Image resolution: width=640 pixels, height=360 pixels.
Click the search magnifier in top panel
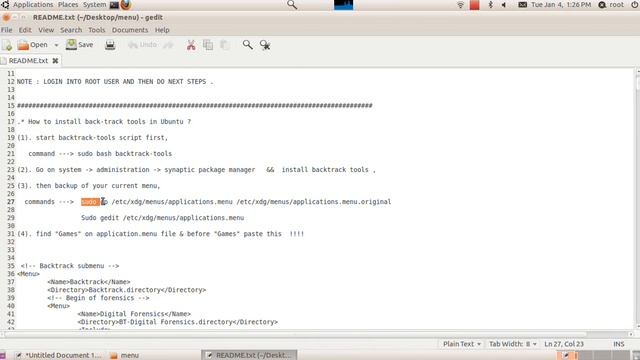tap(292, 5)
